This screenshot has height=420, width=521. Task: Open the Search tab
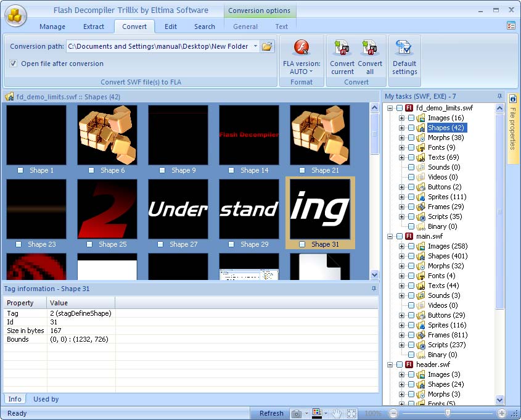tap(204, 27)
